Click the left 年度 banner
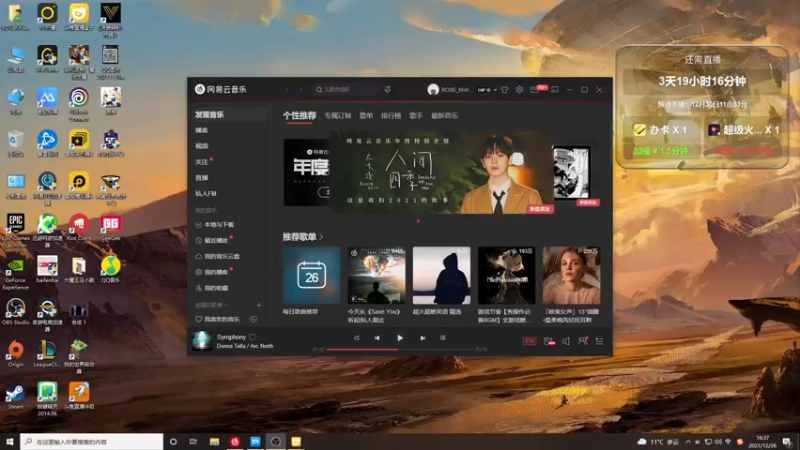The width and height of the screenshot is (800, 450). click(307, 172)
